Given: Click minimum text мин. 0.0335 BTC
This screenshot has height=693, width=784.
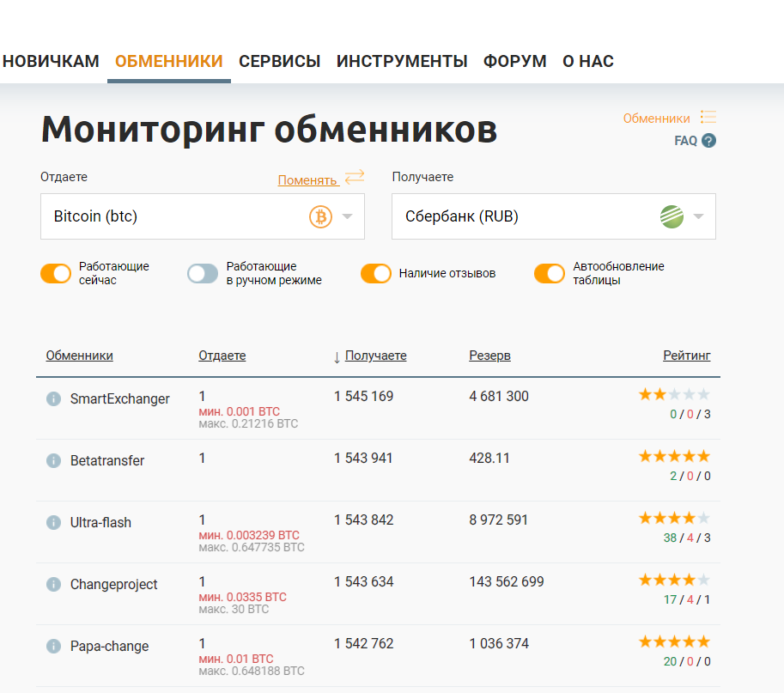Looking at the screenshot, I should pos(242,597).
